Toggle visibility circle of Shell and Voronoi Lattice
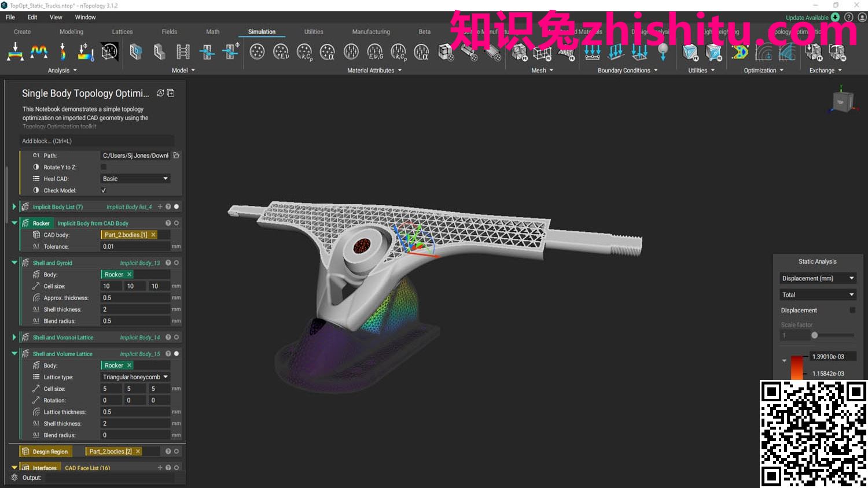 176,337
